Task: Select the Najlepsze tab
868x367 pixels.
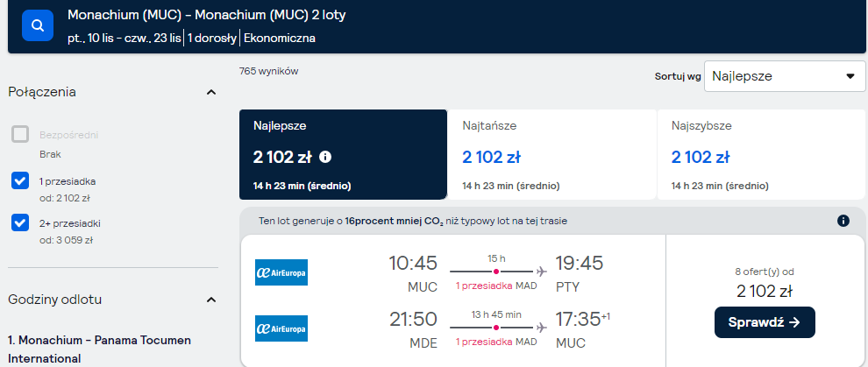Action: pyautogui.click(x=343, y=155)
